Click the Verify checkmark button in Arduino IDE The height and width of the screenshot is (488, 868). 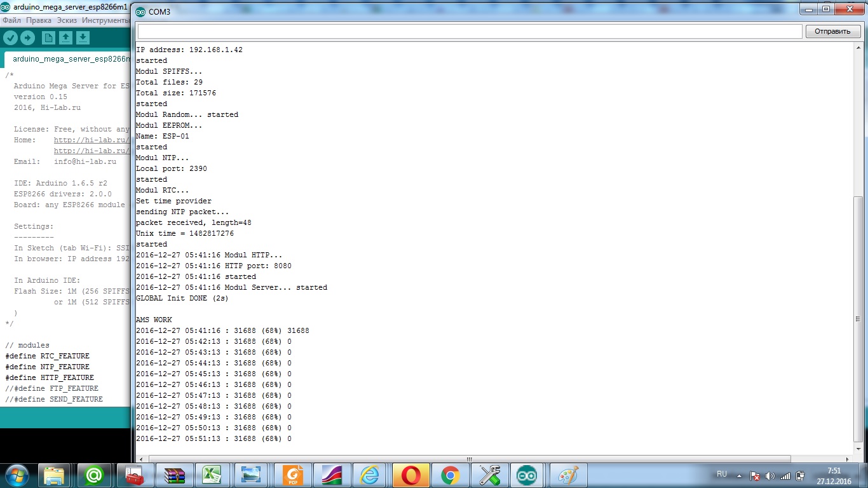[10, 38]
